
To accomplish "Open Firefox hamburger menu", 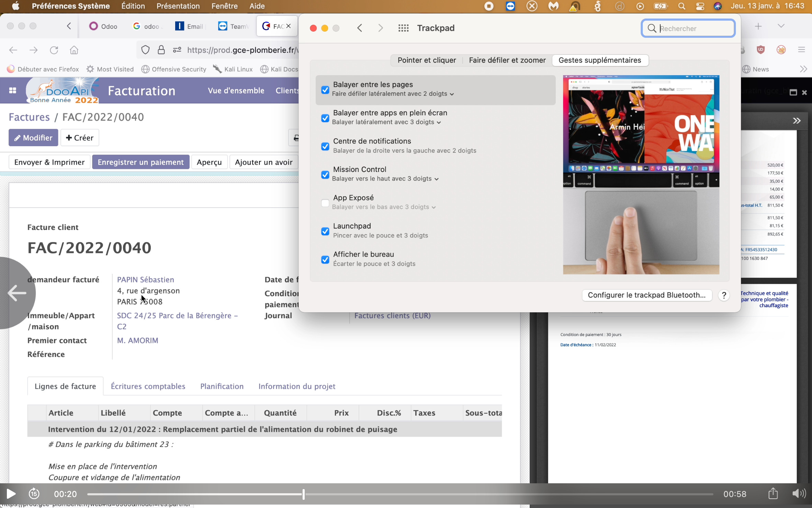I will pyautogui.click(x=801, y=50).
